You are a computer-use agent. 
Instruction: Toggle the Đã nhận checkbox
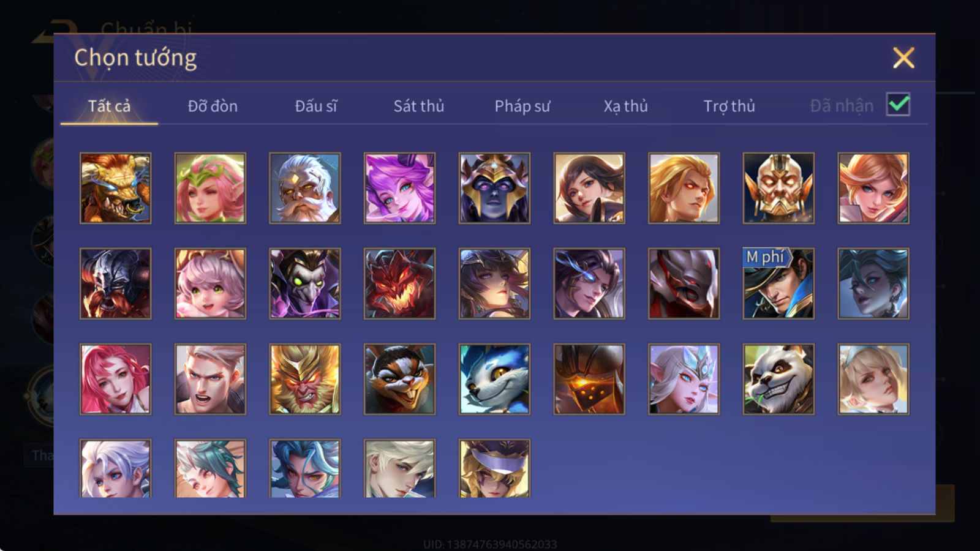898,105
